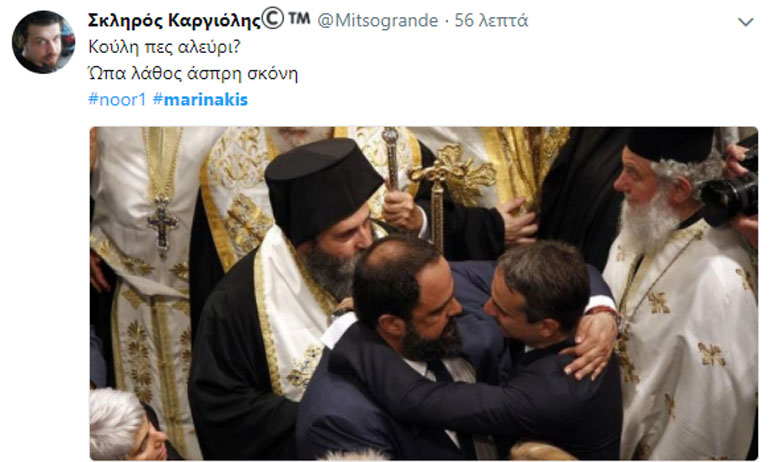770x462 pixels.
Task: Open the Σκληρός Καργιόλης display name
Action: [174, 21]
